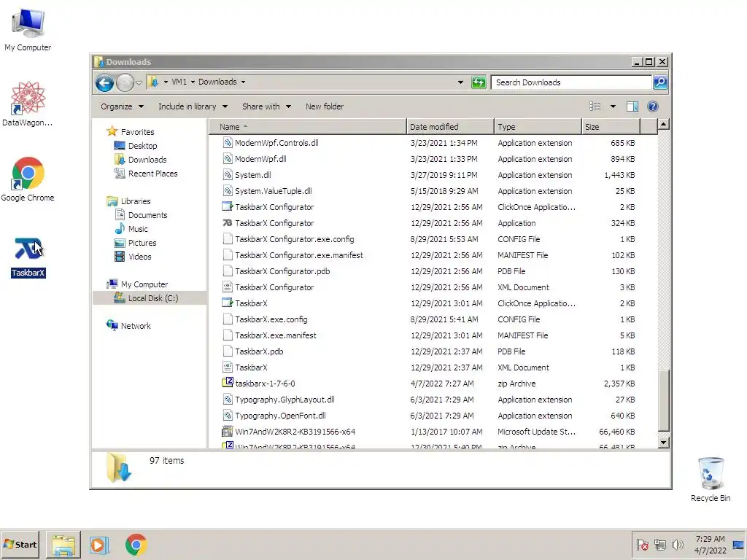Click the Search Downloads input field
Viewport: 747px width, 560px height.
(571, 82)
